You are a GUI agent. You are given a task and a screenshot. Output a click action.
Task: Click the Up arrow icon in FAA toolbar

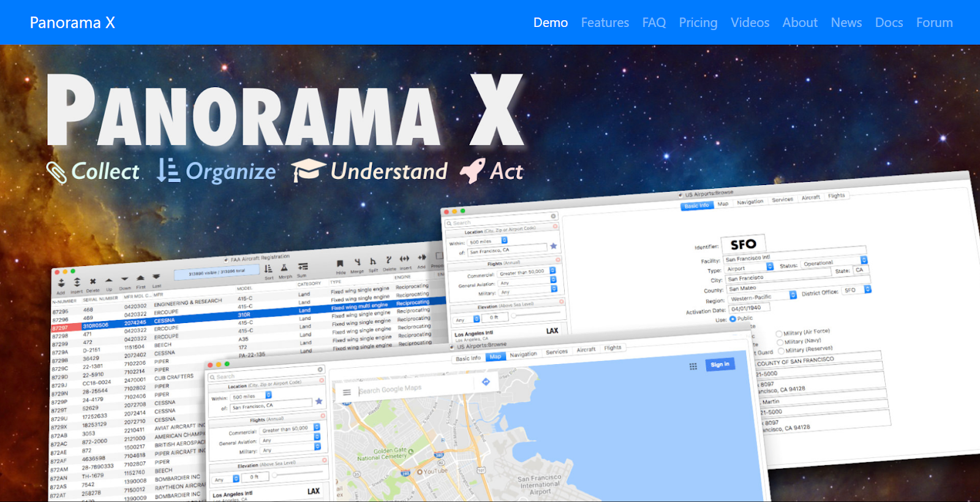click(109, 280)
